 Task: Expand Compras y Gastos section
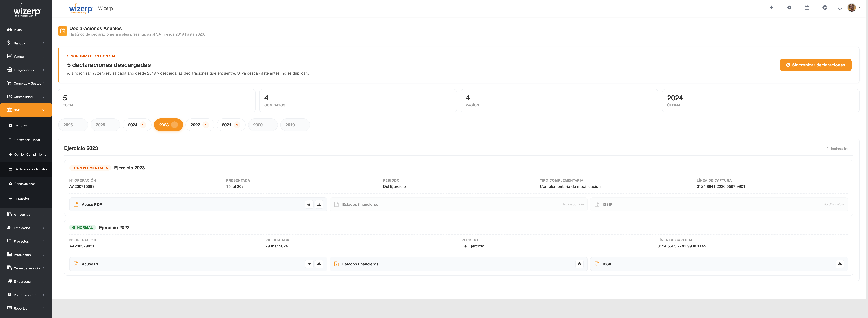[26, 83]
